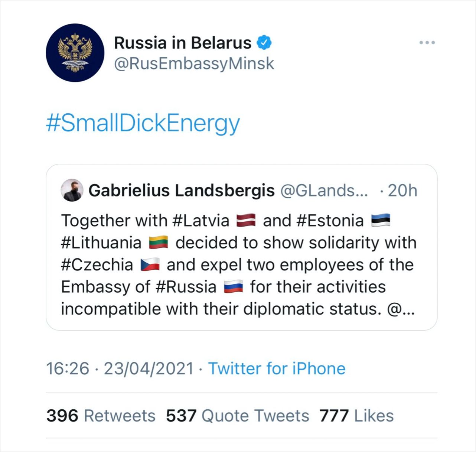The width and height of the screenshot is (476, 452).
Task: Open the @RusEmbassyMinsk handle
Action: [194, 64]
